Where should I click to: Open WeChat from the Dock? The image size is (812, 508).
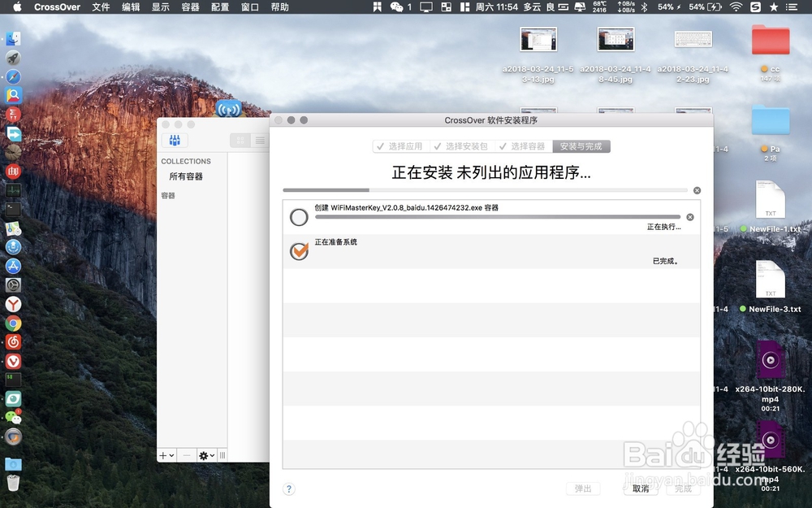[13, 417]
